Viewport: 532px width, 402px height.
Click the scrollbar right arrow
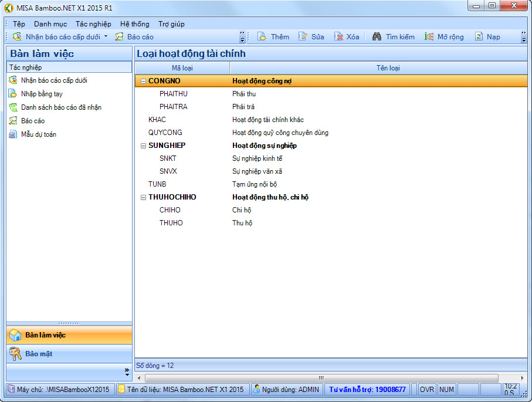pos(522,378)
